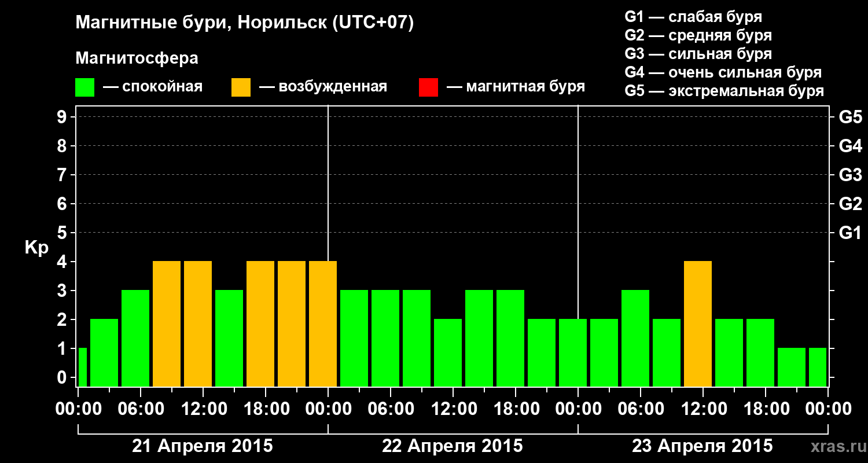Image resolution: width=868 pixels, height=463 pixels.
Task: Select the final green Kp 1 bar ending 23 April
Action: pyautogui.click(x=818, y=367)
